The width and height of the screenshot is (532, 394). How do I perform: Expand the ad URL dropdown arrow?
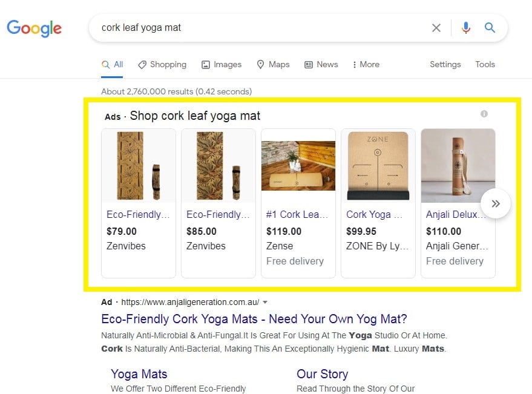265,302
